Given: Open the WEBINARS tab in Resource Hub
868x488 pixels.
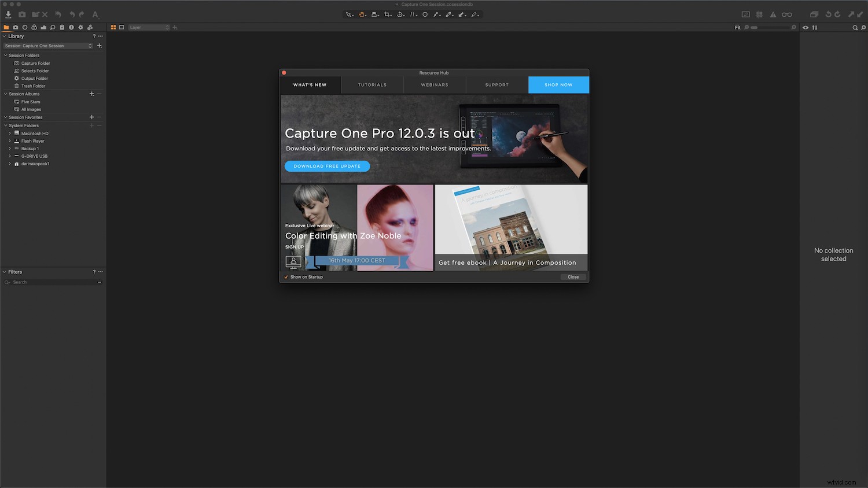Looking at the screenshot, I should 434,84.
